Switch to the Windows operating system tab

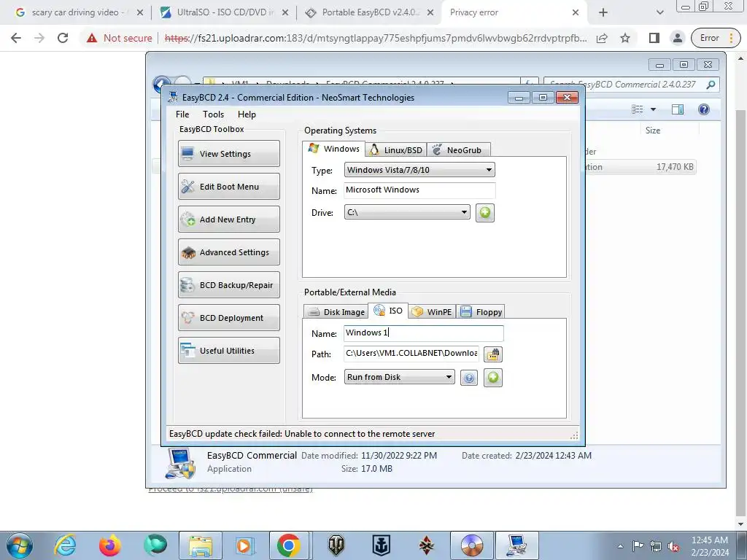[x=334, y=149]
